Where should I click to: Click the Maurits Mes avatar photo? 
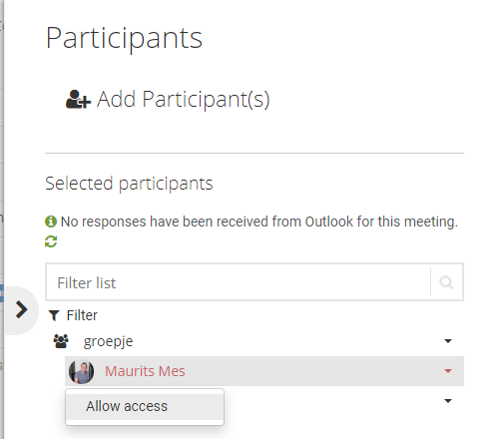click(81, 371)
